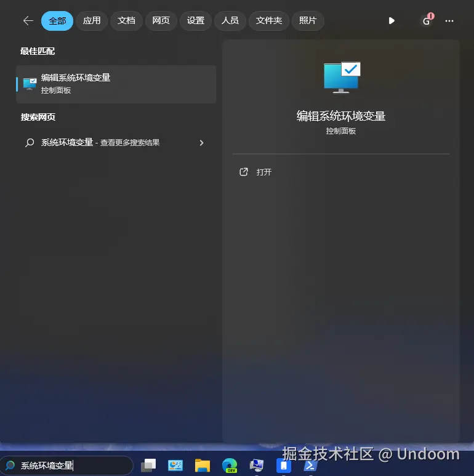Open Control Panel icon on taskbar

coord(175,465)
